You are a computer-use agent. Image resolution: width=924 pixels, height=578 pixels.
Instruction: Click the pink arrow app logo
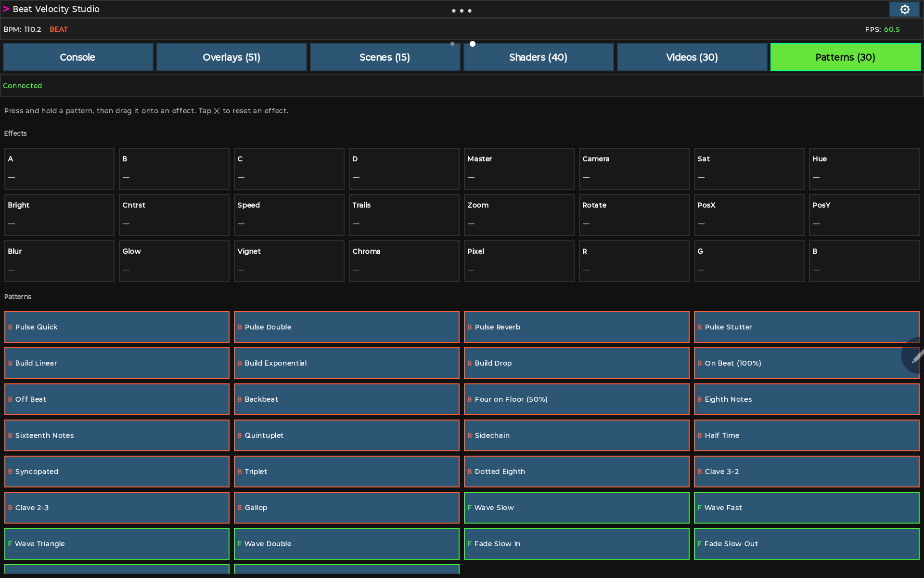[x=6, y=9]
